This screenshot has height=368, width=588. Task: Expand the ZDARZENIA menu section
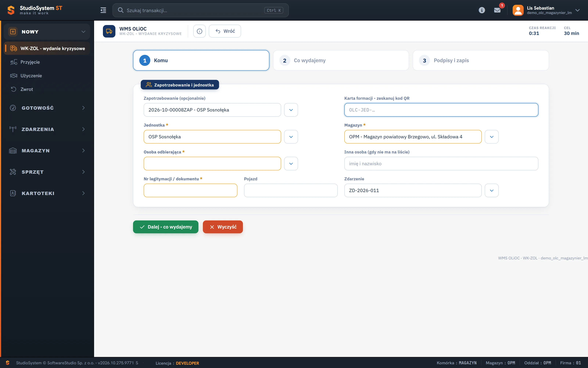(x=83, y=129)
